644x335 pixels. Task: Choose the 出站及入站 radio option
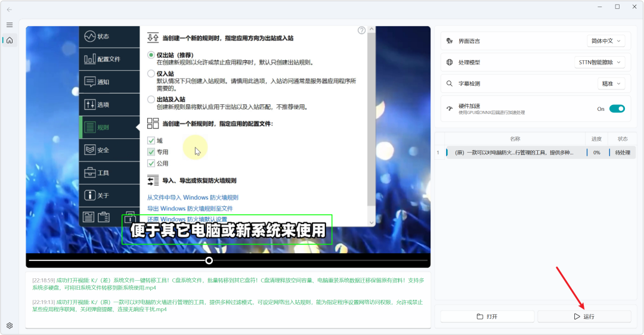coord(151,100)
